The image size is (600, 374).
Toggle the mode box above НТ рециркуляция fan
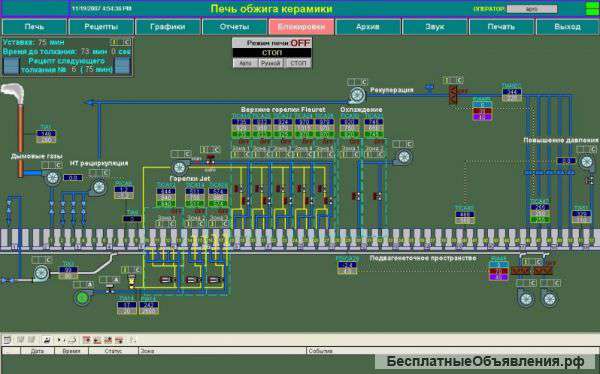coord(99,173)
